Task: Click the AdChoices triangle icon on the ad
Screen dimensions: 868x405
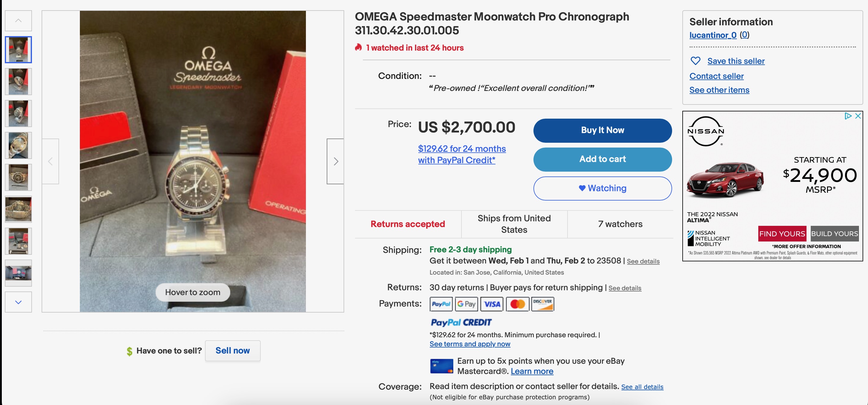Action: point(848,116)
